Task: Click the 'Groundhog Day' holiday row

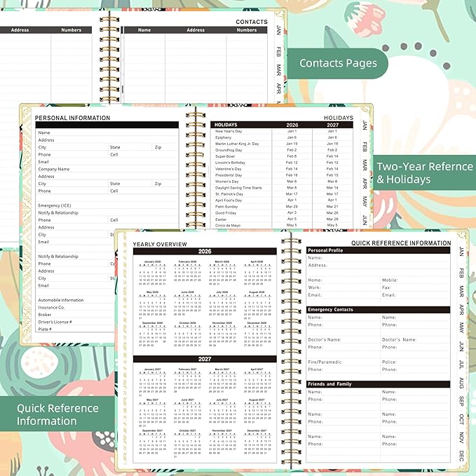Action: coord(282,150)
